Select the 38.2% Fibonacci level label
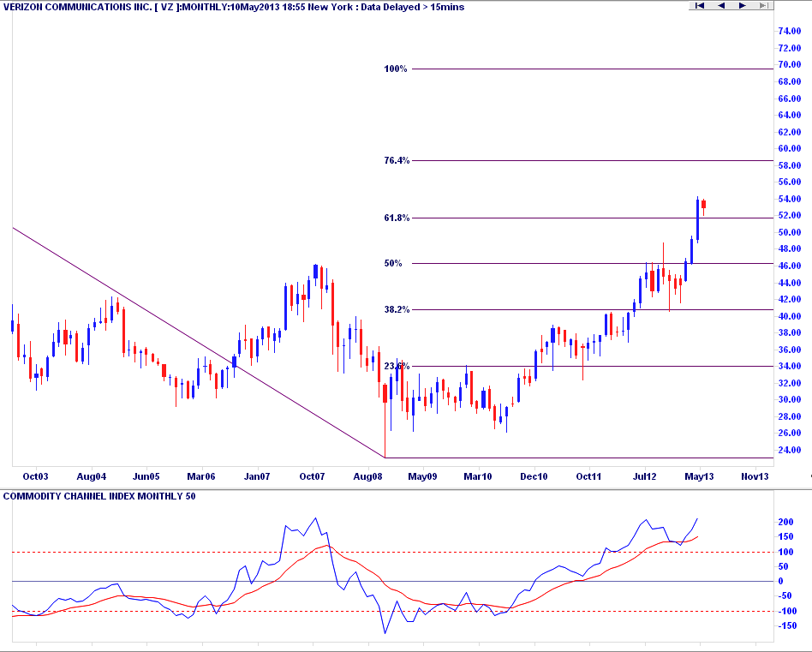This screenshot has width=812, height=652. pos(397,309)
